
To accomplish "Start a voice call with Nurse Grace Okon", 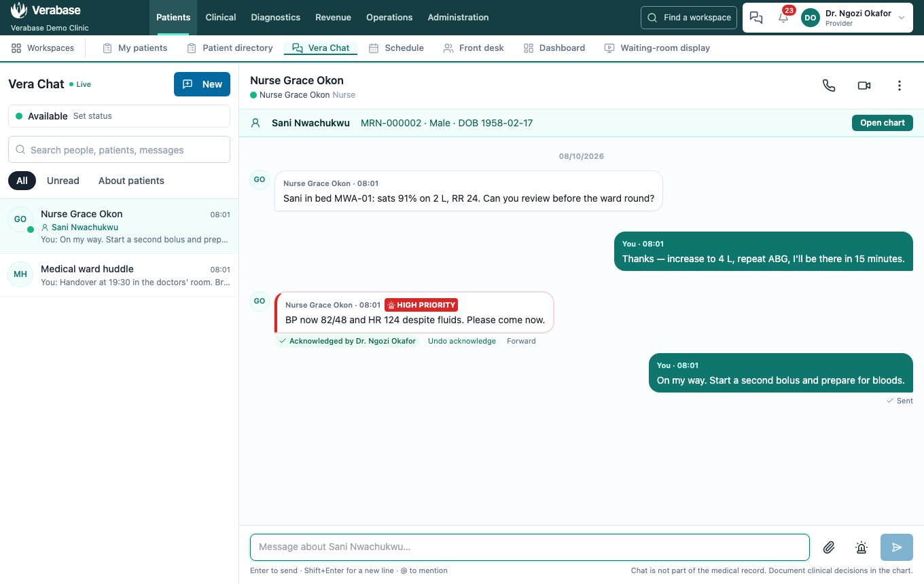I will coord(829,86).
